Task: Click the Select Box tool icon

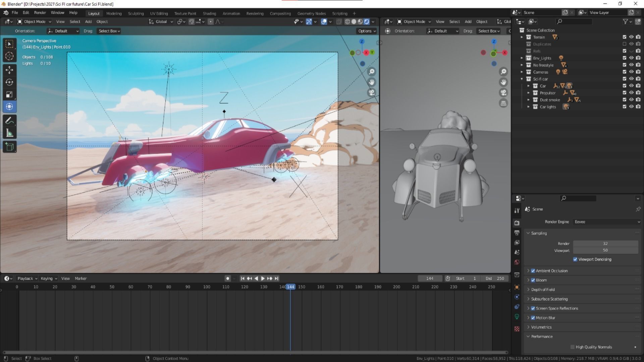Action: (9, 44)
